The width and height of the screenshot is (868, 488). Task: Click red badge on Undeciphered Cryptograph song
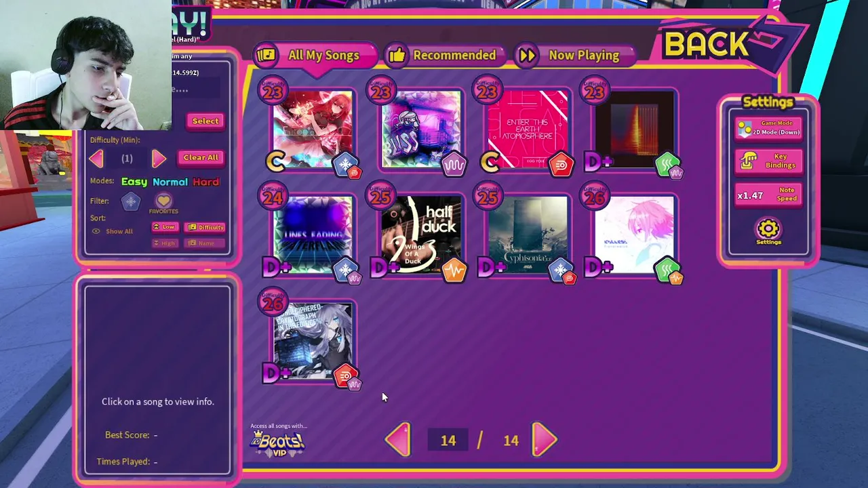pos(345,375)
